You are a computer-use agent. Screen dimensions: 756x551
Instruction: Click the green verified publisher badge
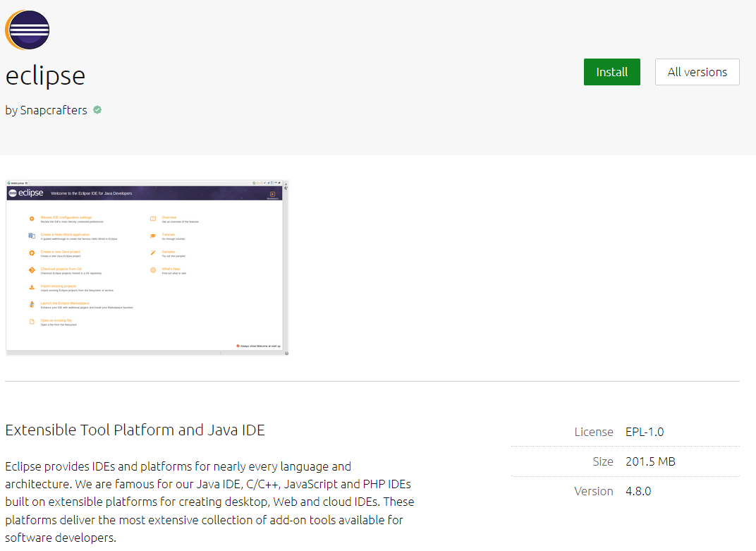pos(97,109)
